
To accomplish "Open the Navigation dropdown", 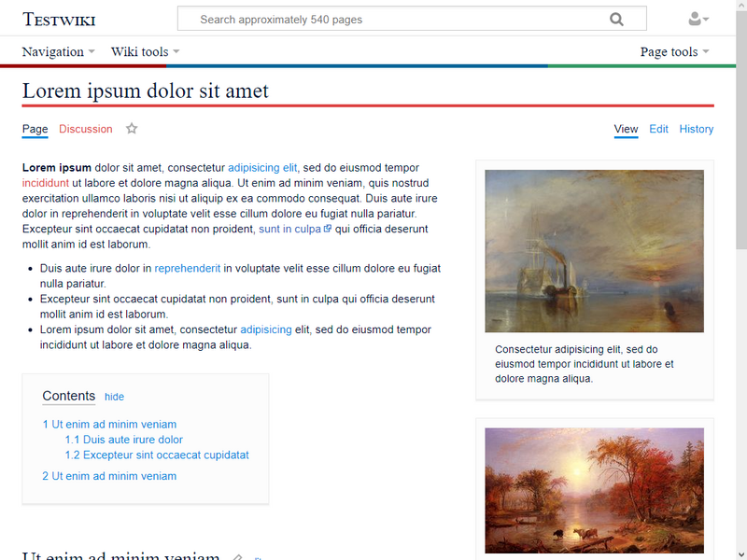I will 52,52.
